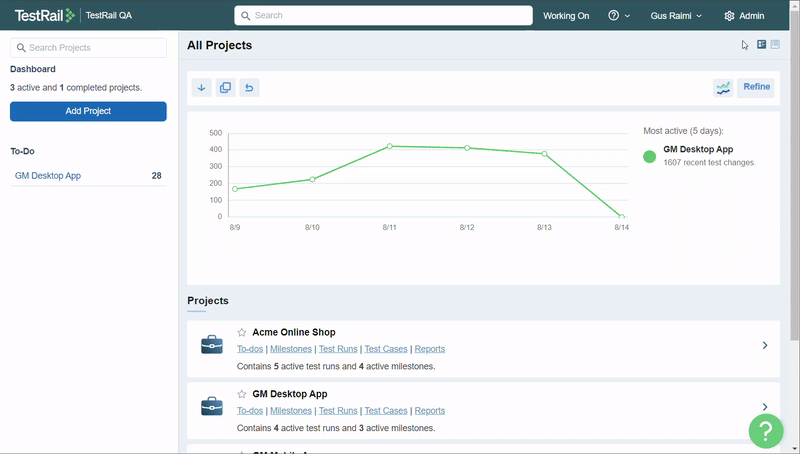Click the '1607 recent test changes' text

coord(709,163)
